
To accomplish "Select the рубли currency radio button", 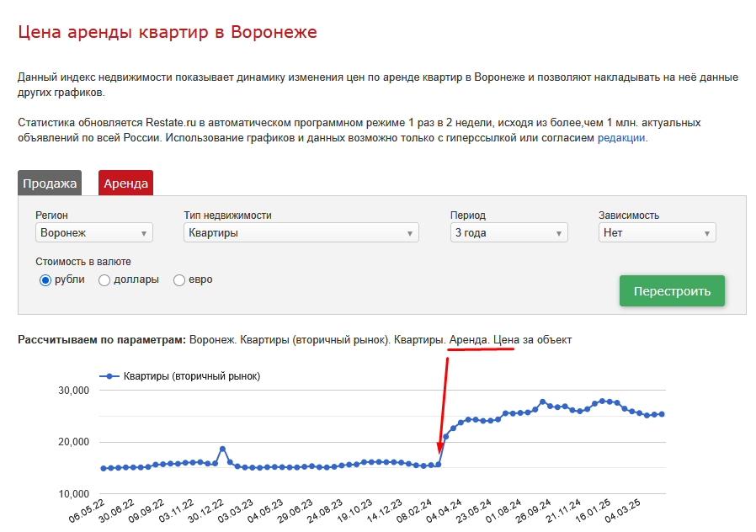I will [45, 280].
